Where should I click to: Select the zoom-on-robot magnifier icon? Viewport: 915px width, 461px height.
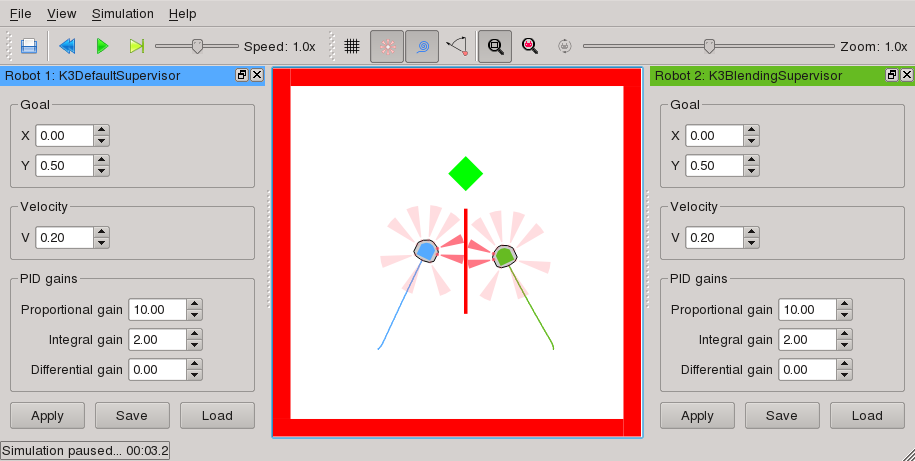[x=530, y=46]
